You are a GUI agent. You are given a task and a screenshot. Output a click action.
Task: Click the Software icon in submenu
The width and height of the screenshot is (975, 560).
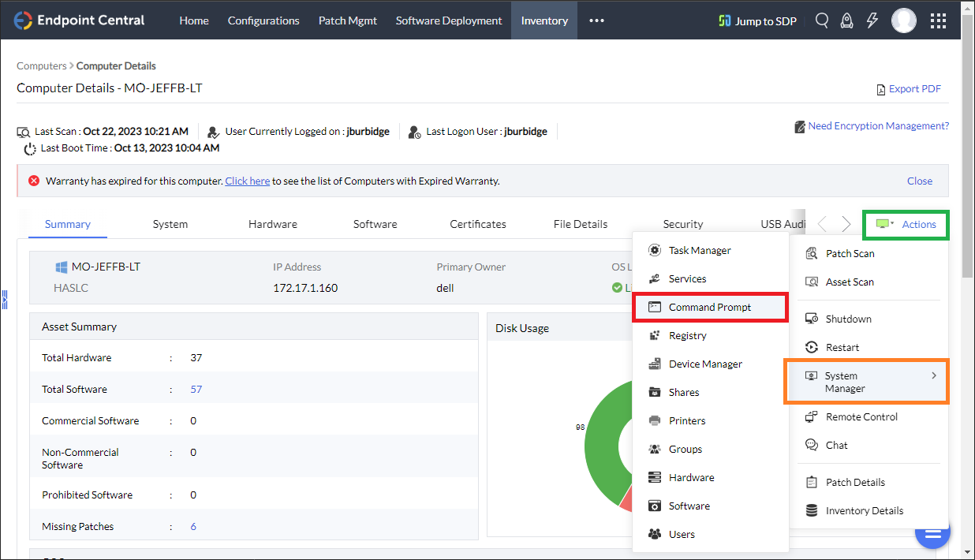tap(654, 506)
